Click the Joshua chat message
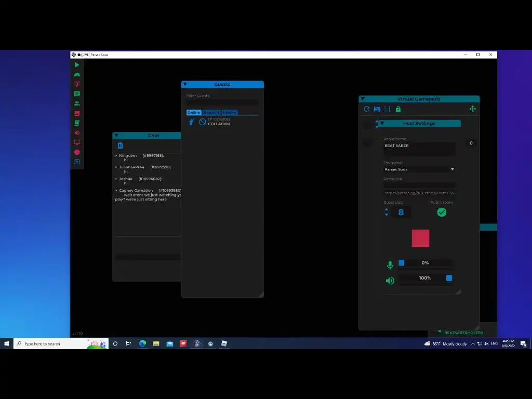The height and width of the screenshot is (399, 532). (139, 181)
